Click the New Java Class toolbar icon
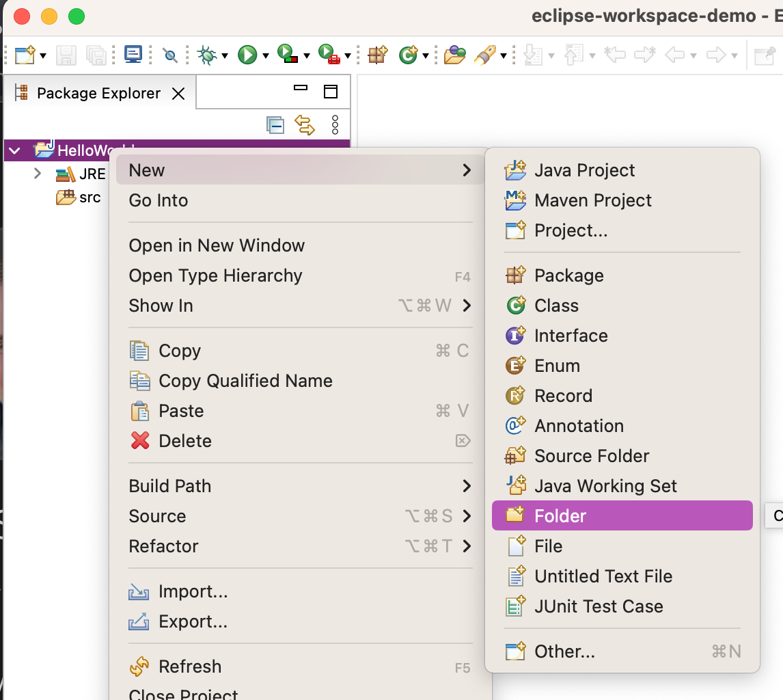This screenshot has height=700, width=783. [x=407, y=55]
